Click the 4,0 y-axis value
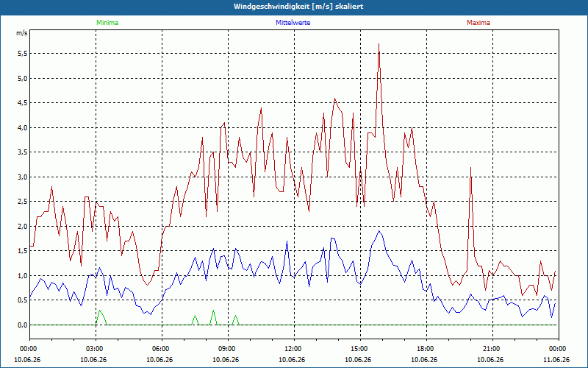This screenshot has height=368, width=588. click(23, 127)
